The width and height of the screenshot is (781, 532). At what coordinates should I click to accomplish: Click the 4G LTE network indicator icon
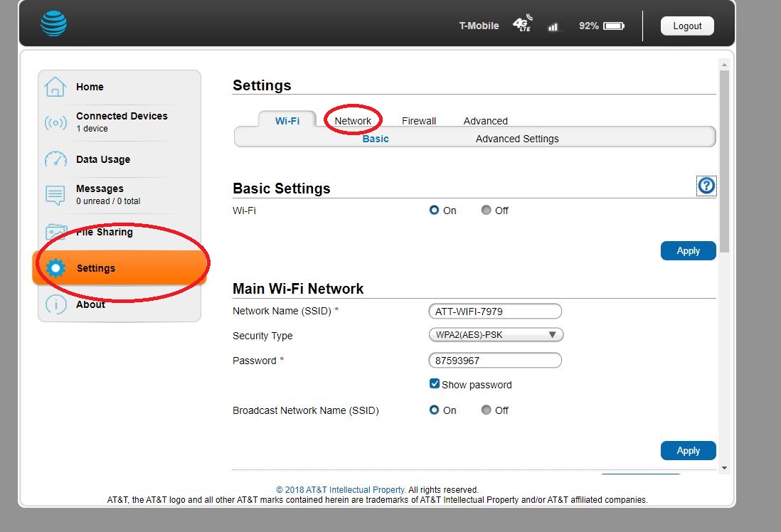523,23
